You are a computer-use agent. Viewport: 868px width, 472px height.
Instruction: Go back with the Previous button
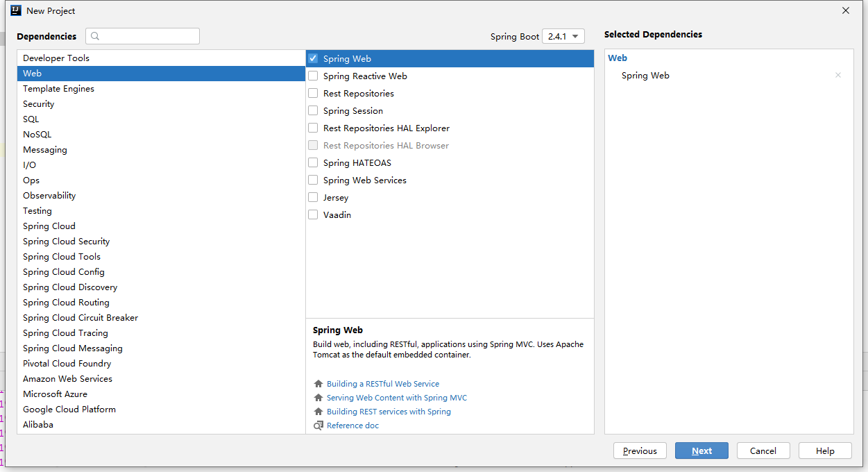click(640, 450)
